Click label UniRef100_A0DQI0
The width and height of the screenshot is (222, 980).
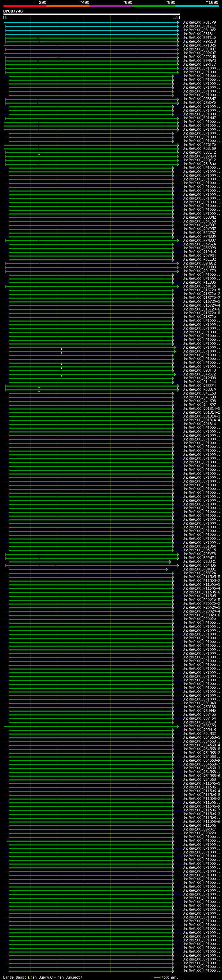click(x=199, y=390)
